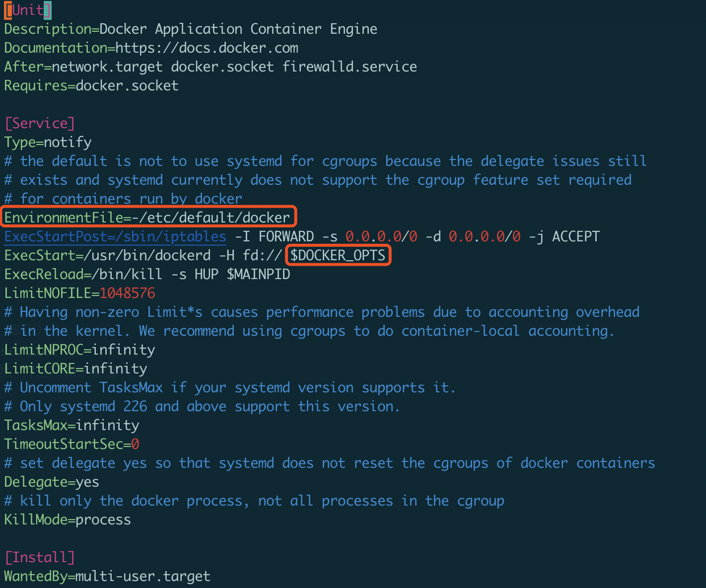The width and height of the screenshot is (706, 588).
Task: Click the LimitNPROC=infinity line
Action: point(79,350)
